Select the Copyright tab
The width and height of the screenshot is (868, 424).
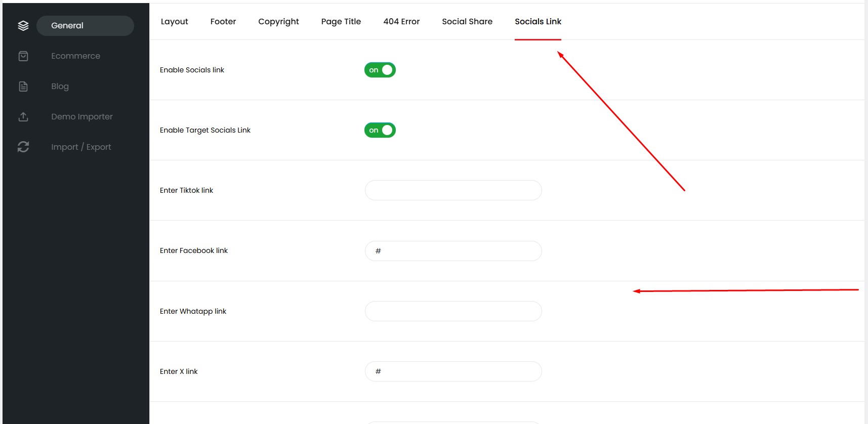click(278, 22)
